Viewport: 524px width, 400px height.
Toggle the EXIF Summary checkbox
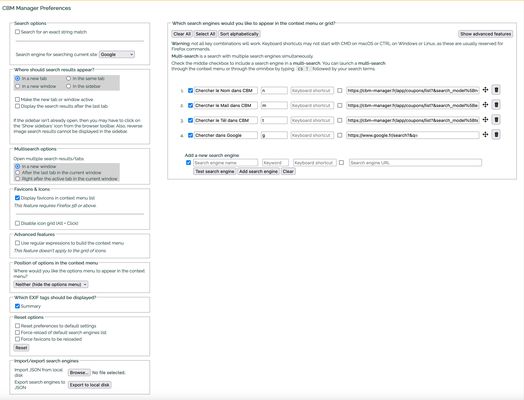point(17,306)
